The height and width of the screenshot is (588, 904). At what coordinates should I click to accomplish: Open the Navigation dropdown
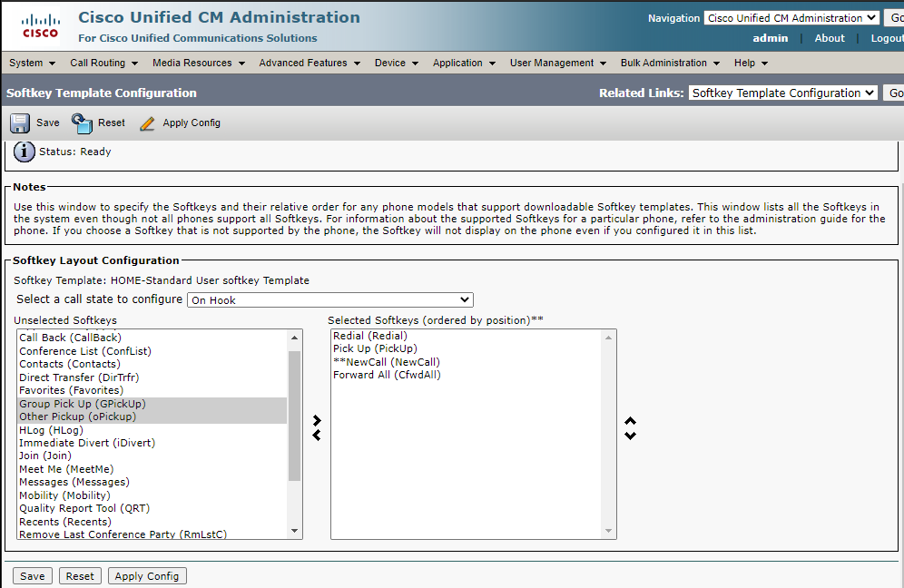(791, 18)
